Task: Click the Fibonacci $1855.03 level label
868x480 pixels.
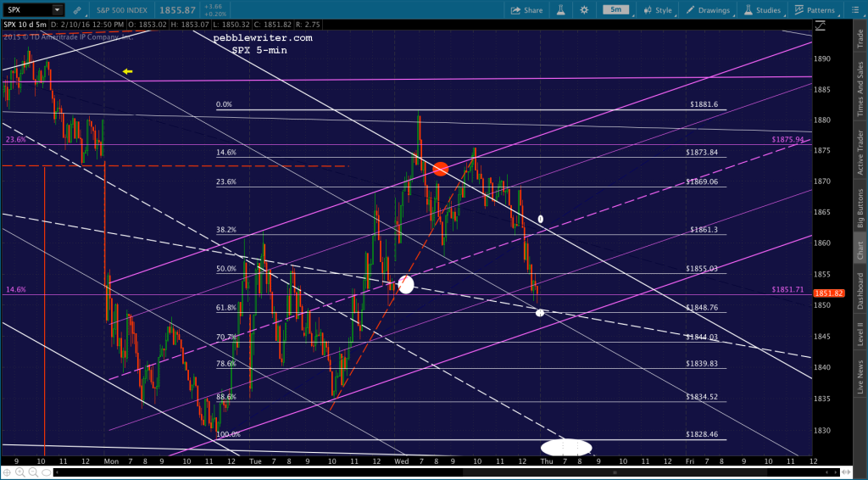Action: (701, 269)
